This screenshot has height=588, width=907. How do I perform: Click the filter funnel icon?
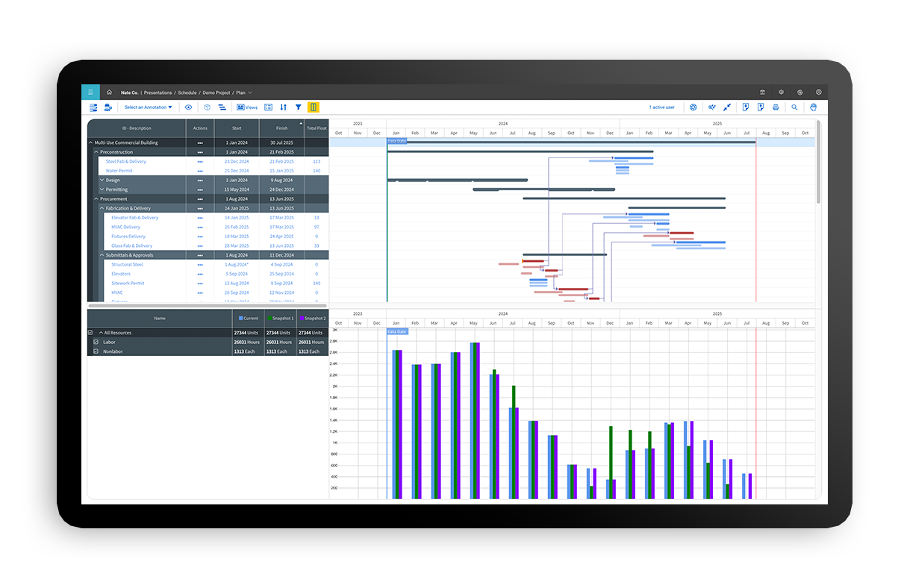click(299, 107)
